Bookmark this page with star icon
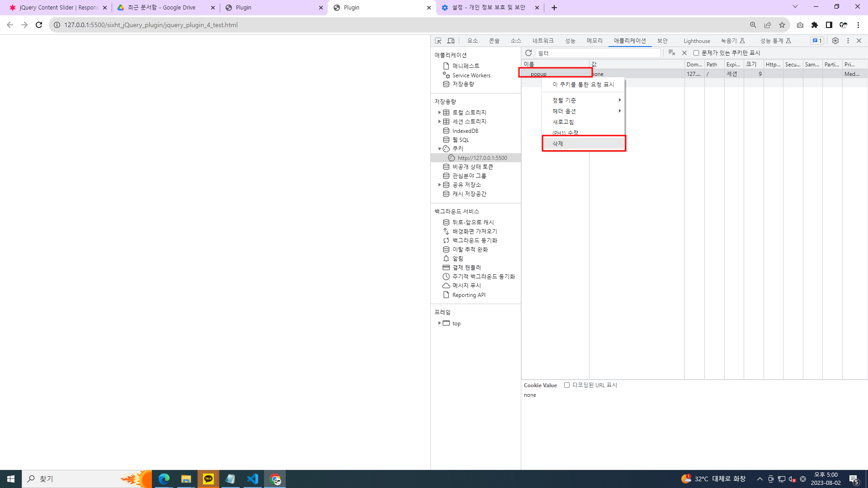 pyautogui.click(x=782, y=25)
